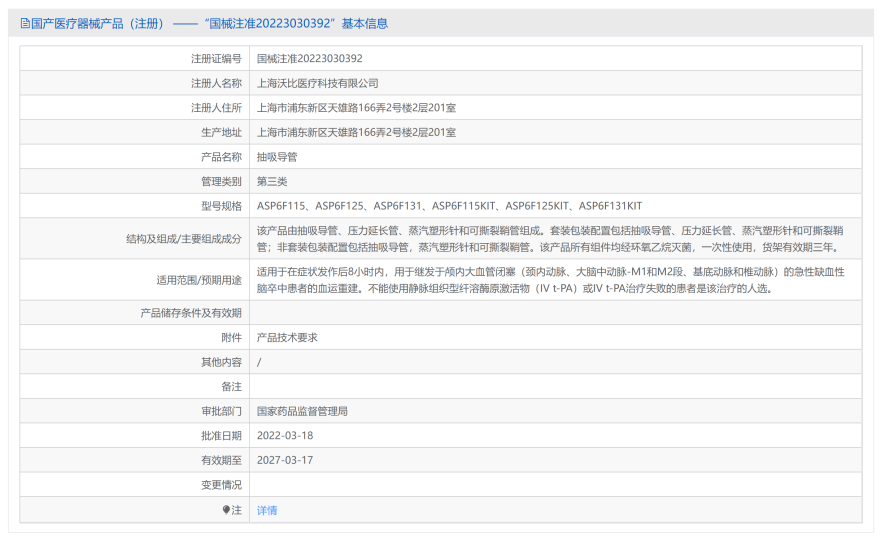Click the model list starting ASP6F115

tap(449, 206)
